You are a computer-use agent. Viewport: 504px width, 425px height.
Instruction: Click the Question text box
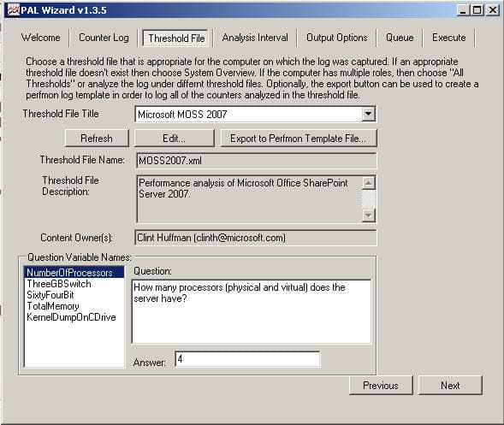tap(252, 311)
